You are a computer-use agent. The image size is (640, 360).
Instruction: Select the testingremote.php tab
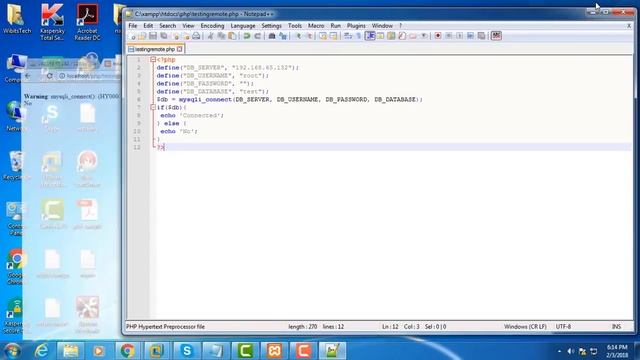pyautogui.click(x=155, y=49)
